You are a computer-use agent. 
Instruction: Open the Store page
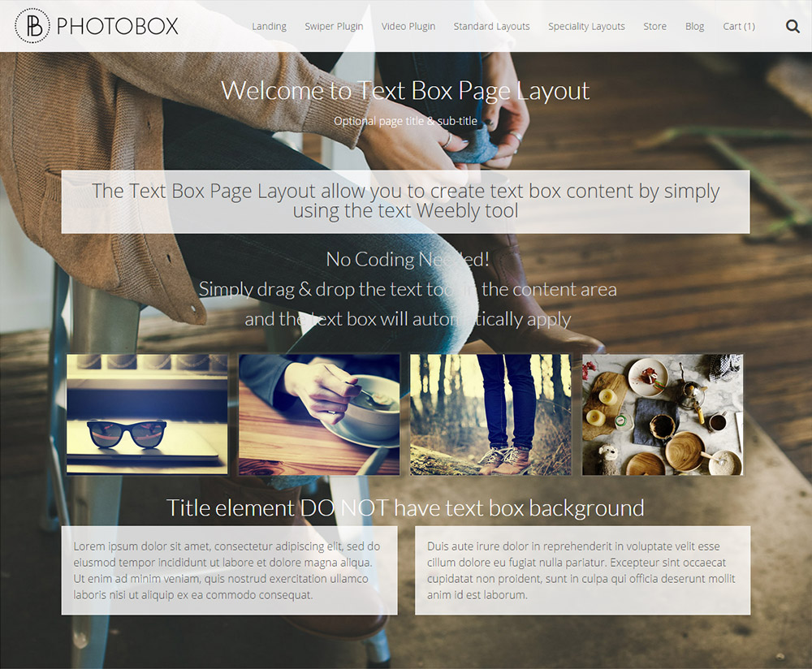[x=654, y=27]
